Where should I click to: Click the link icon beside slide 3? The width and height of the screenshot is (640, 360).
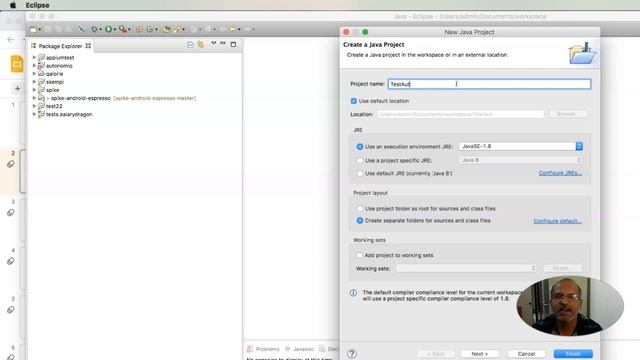[11, 213]
